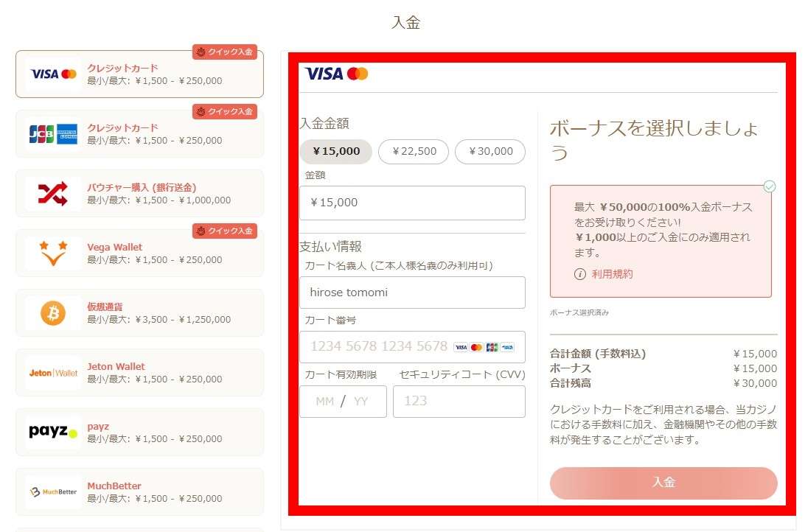805x532 pixels.
Task: Click the info icon beside 利用規約
Action: tap(579, 274)
